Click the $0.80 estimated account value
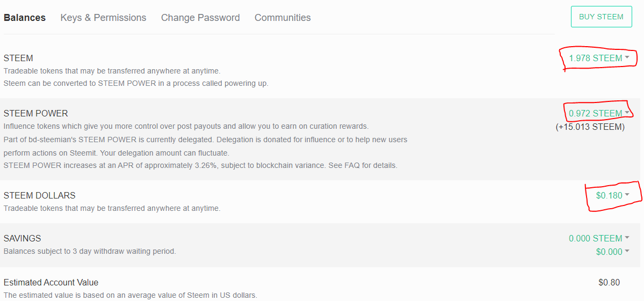This screenshot has width=644, height=301. (x=609, y=282)
